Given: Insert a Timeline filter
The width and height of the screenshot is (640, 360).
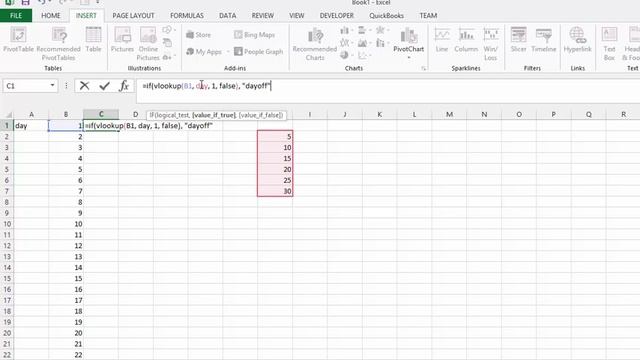Looking at the screenshot, I should pos(544,40).
